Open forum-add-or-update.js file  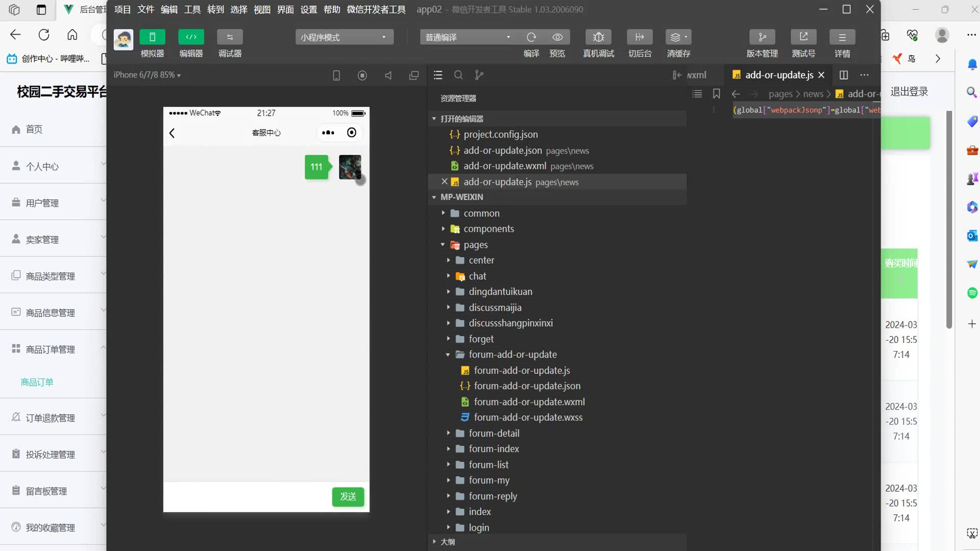(557, 370)
